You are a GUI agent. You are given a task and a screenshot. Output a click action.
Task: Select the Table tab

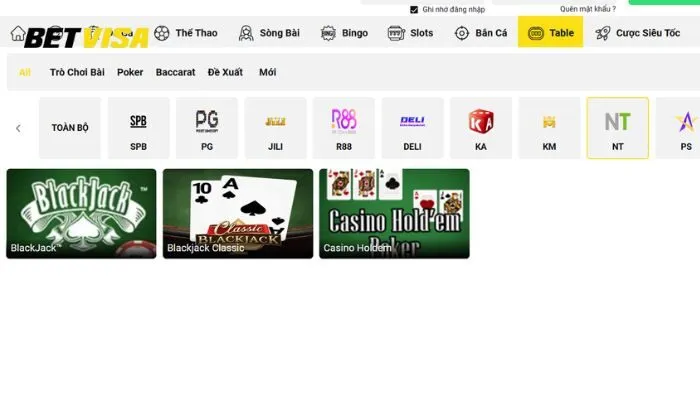coord(550,33)
